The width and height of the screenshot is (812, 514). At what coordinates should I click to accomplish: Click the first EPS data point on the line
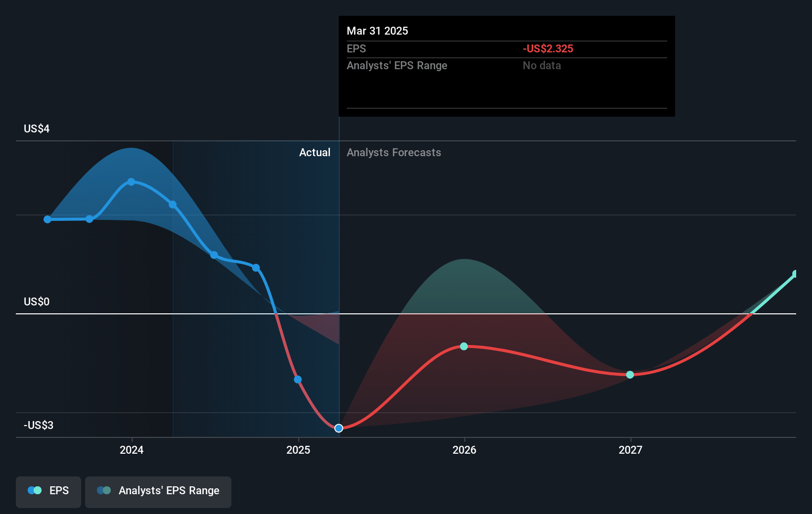(x=47, y=219)
